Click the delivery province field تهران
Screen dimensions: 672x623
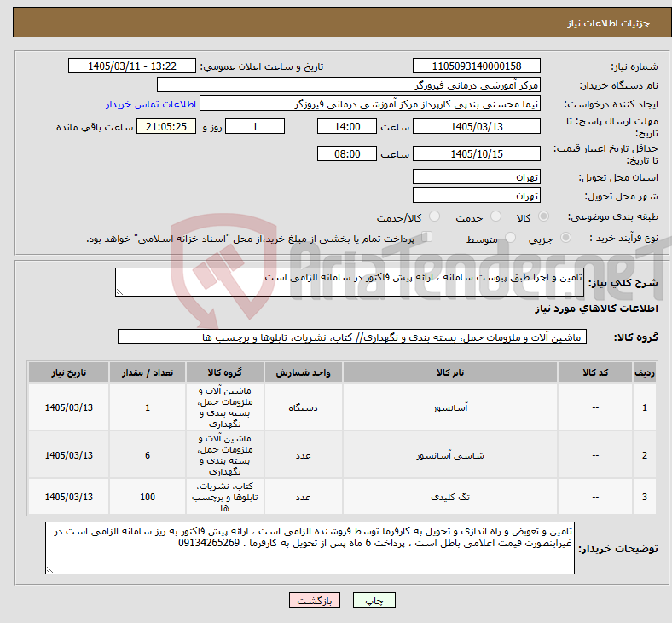(477, 176)
